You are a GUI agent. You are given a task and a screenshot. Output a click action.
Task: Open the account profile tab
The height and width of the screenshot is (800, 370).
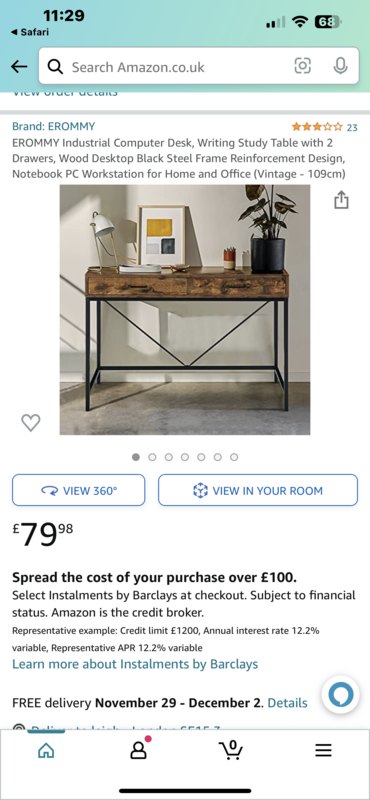pos(139,748)
